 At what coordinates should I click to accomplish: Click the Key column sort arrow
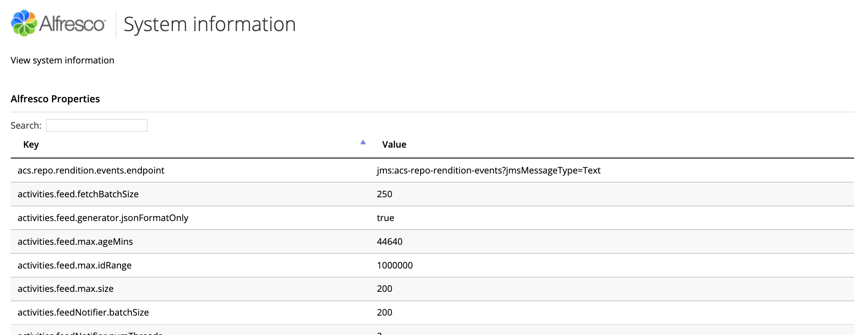coord(363,142)
